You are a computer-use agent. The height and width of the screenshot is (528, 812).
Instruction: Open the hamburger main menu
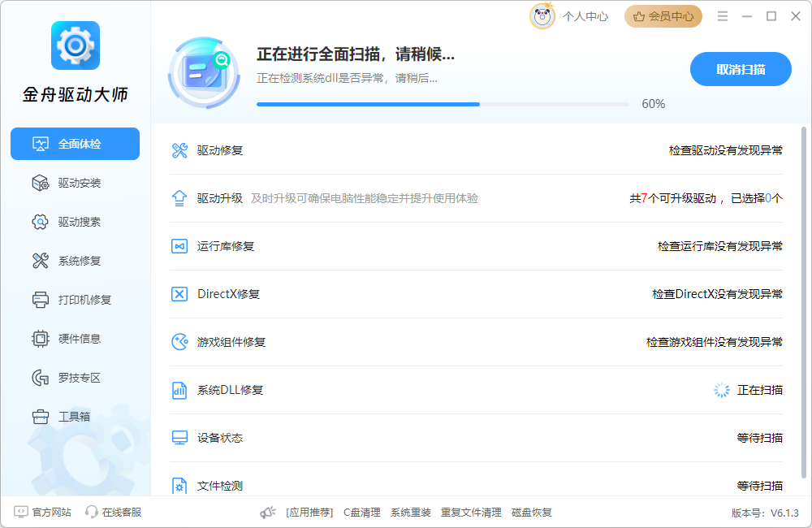pos(723,16)
